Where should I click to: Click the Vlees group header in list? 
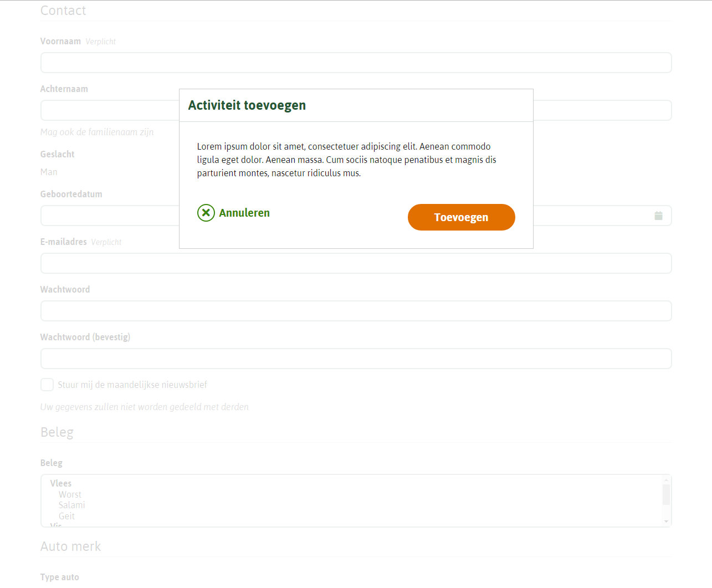(x=60, y=483)
